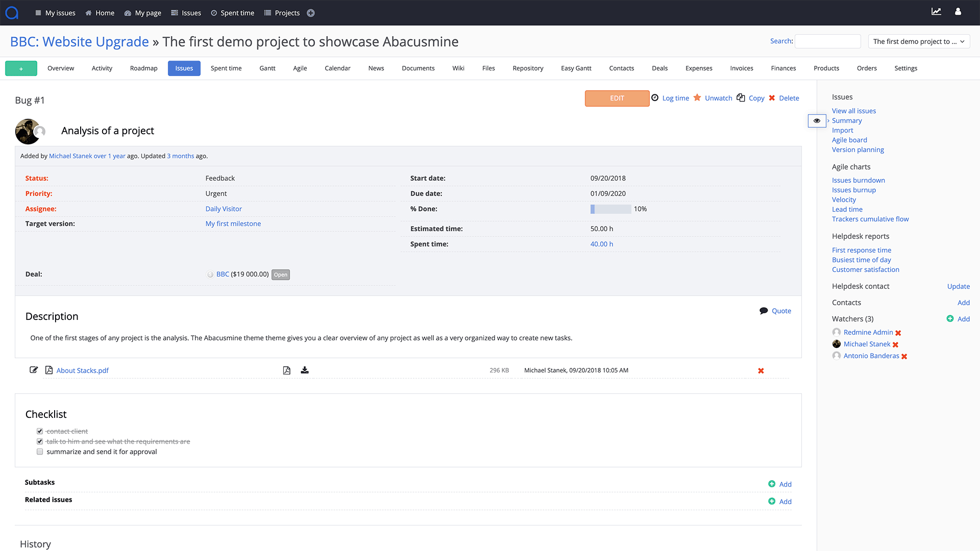This screenshot has height=551, width=980.
Task: Enable the summarize and send checklist checkbox
Action: click(x=40, y=452)
